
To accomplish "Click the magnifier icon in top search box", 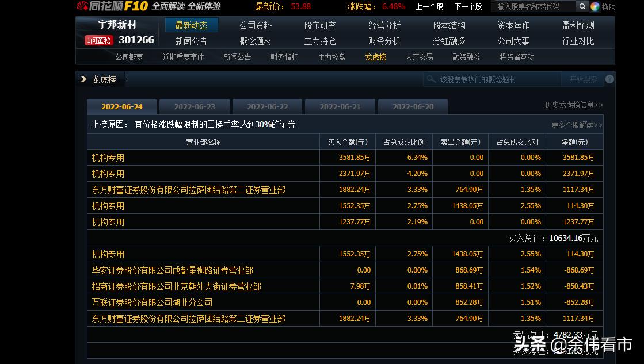I will pyautogui.click(x=582, y=7).
